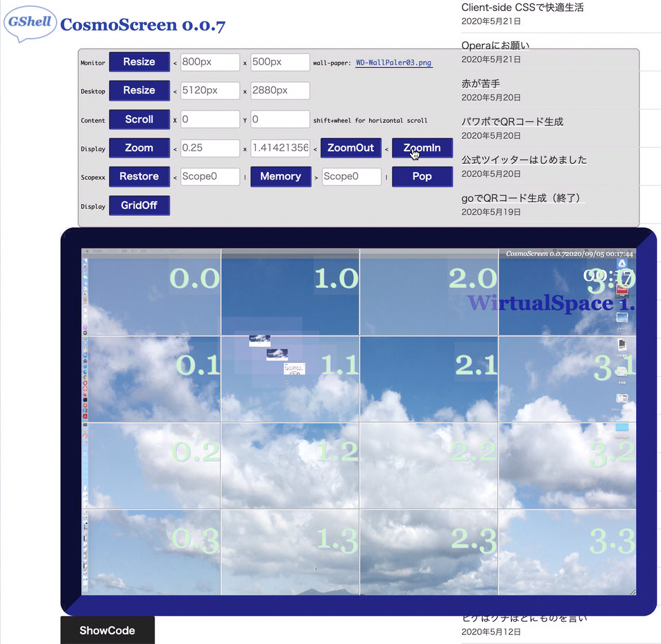Open the WD-WallPaler03.png wallpaper link
This screenshot has height=644, width=661.
pos(394,62)
